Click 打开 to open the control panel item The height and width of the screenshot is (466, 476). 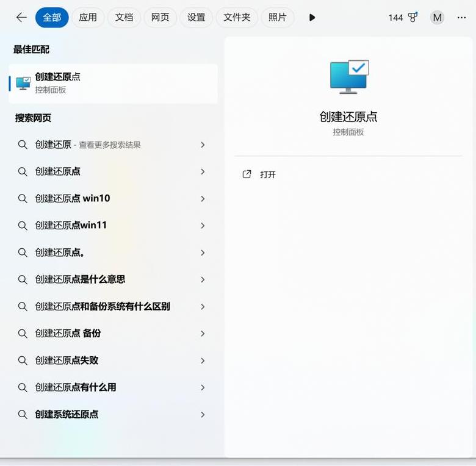point(267,174)
